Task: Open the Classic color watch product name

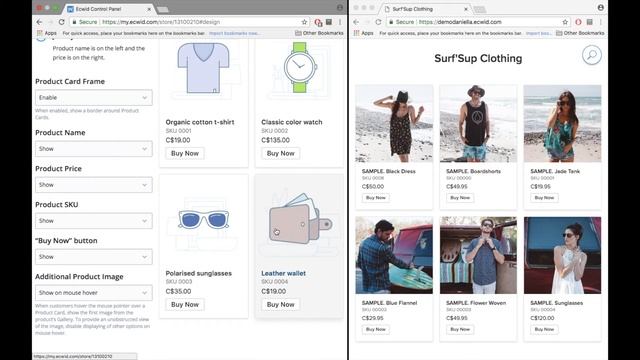Action: [291, 122]
